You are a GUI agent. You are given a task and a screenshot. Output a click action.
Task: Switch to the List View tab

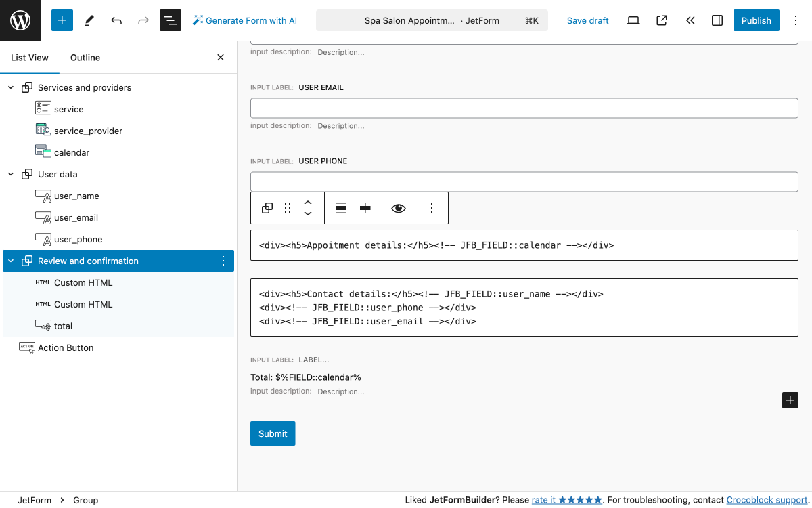30,58
